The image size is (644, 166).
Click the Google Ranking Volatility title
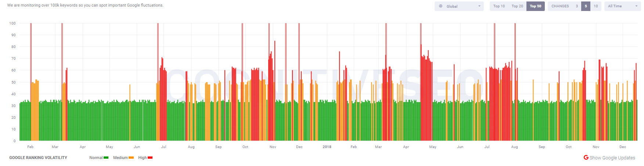pyautogui.click(x=38, y=158)
